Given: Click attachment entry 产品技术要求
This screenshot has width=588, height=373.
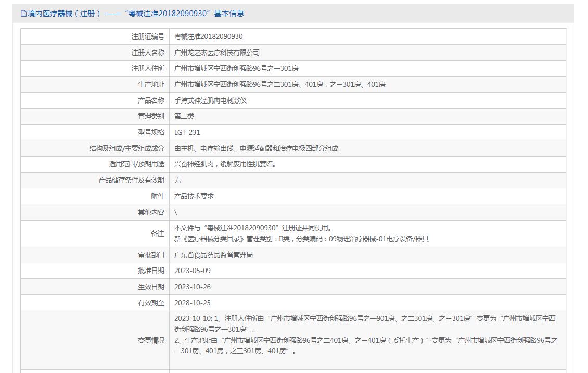Looking at the screenshot, I should click(x=194, y=197).
